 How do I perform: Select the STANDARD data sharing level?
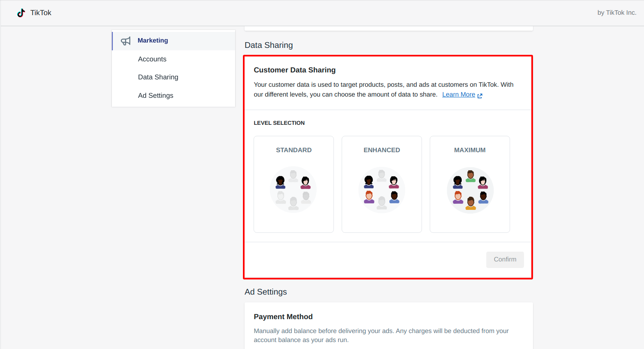click(x=294, y=150)
